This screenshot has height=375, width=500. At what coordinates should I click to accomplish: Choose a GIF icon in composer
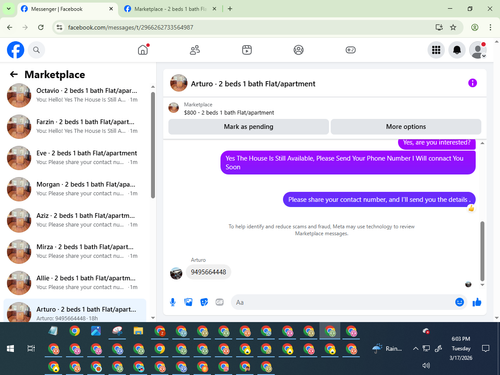(x=219, y=302)
